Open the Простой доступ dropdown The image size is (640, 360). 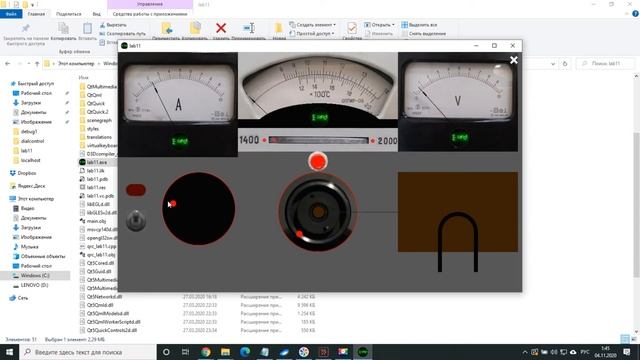tap(312, 33)
